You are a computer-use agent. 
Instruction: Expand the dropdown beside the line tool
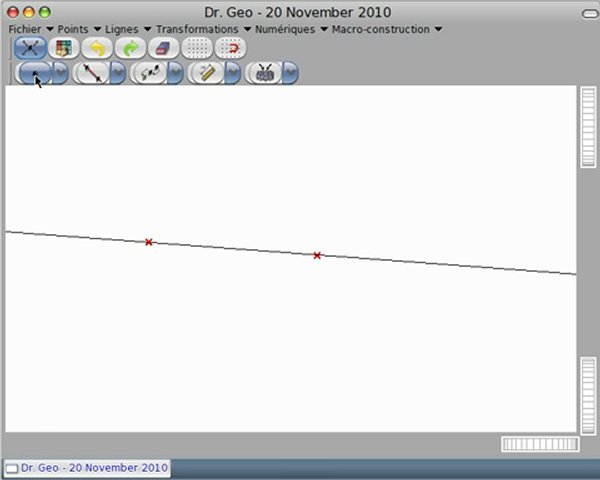click(117, 73)
